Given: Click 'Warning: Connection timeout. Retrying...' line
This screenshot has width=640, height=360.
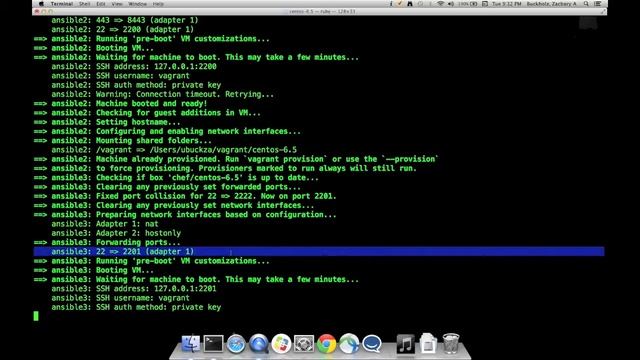Looking at the screenshot, I should 162,94.
